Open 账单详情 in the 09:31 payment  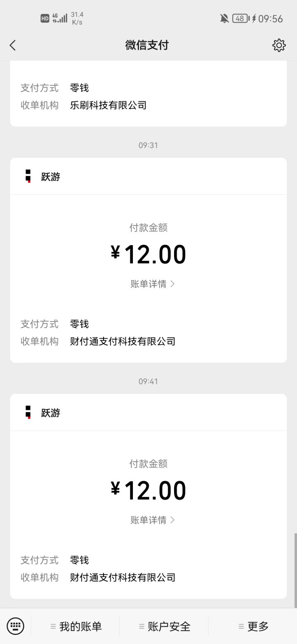(x=148, y=284)
